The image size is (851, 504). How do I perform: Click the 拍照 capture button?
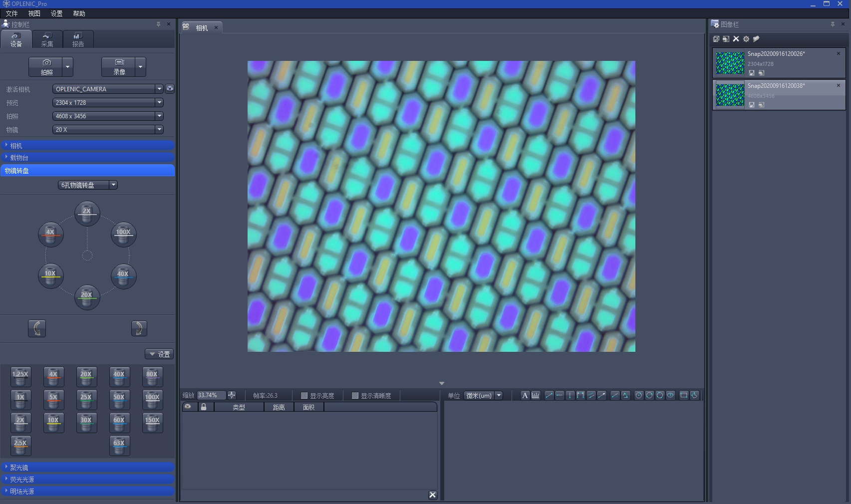[x=46, y=67]
